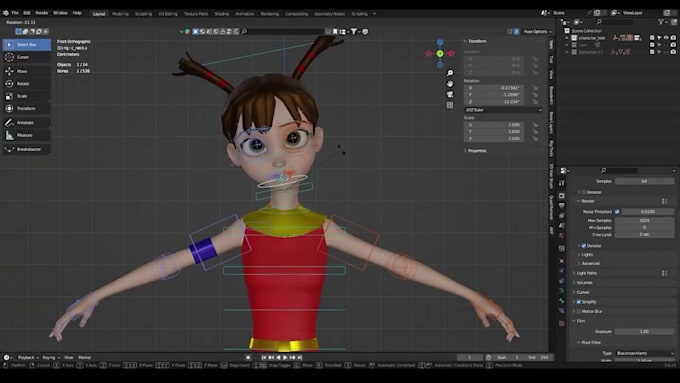Toggle render camera for character_take collection

(x=673, y=38)
